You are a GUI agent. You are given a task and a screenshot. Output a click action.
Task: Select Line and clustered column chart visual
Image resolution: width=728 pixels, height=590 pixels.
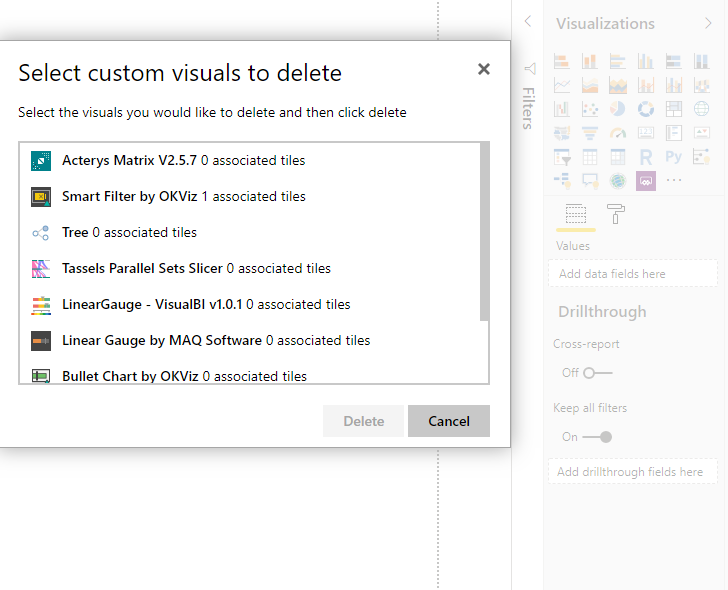coord(673,85)
